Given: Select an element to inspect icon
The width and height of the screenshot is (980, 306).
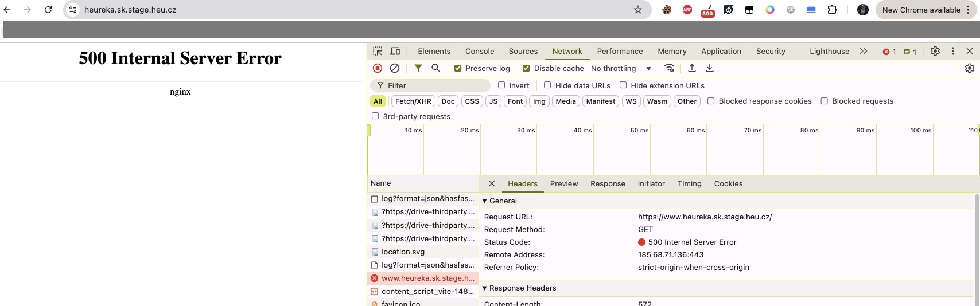Looking at the screenshot, I should tap(377, 51).
